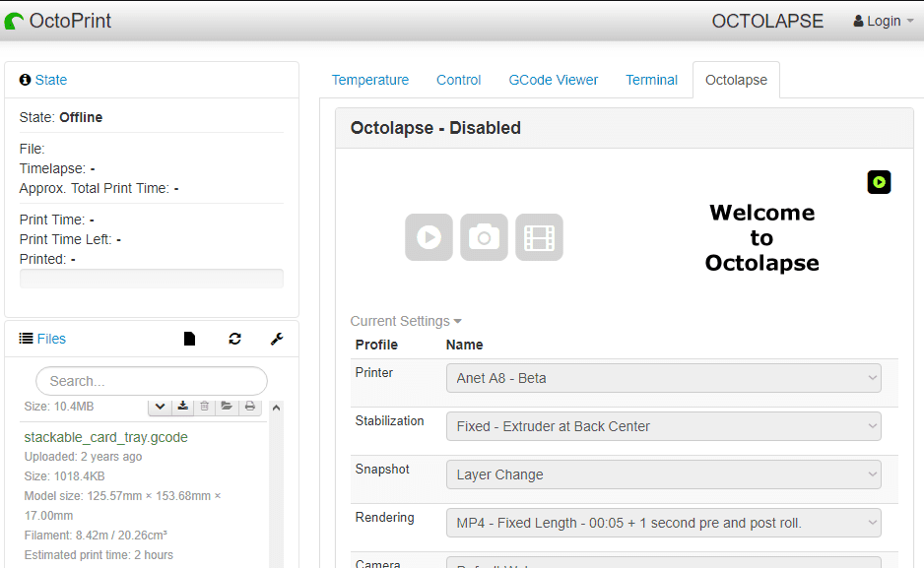924x568 pixels.
Task: Load the 10.4MB file folder icon
Action: click(227, 407)
